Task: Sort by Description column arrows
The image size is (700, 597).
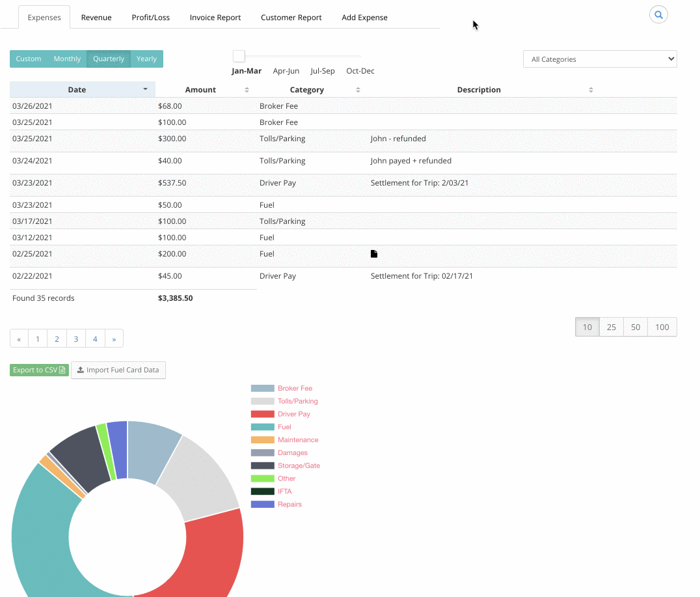Action: pos(591,90)
